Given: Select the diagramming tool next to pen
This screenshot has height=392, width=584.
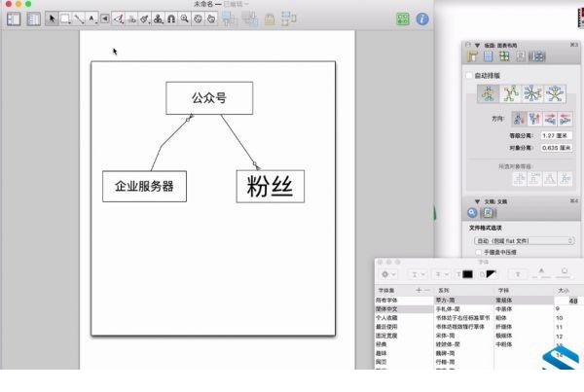Looking at the screenshot, I should coord(131,18).
